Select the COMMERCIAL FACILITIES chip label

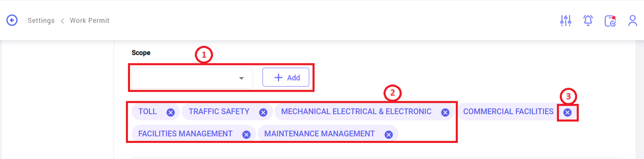508,112
